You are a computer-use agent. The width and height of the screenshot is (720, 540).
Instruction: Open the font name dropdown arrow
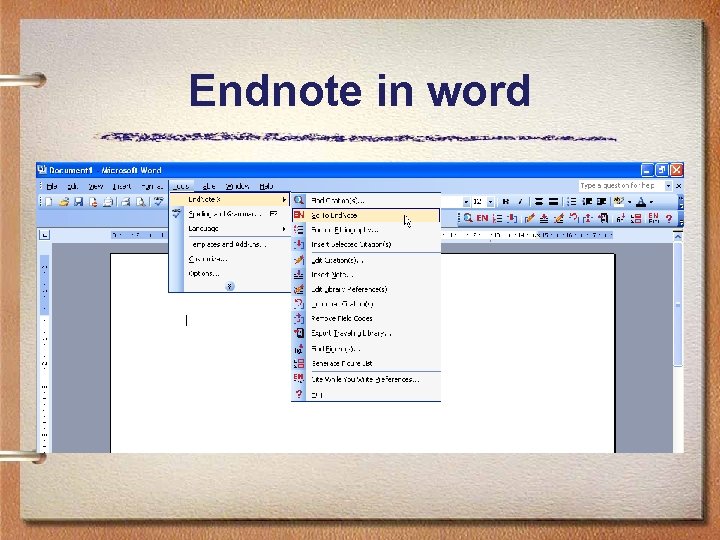point(466,202)
